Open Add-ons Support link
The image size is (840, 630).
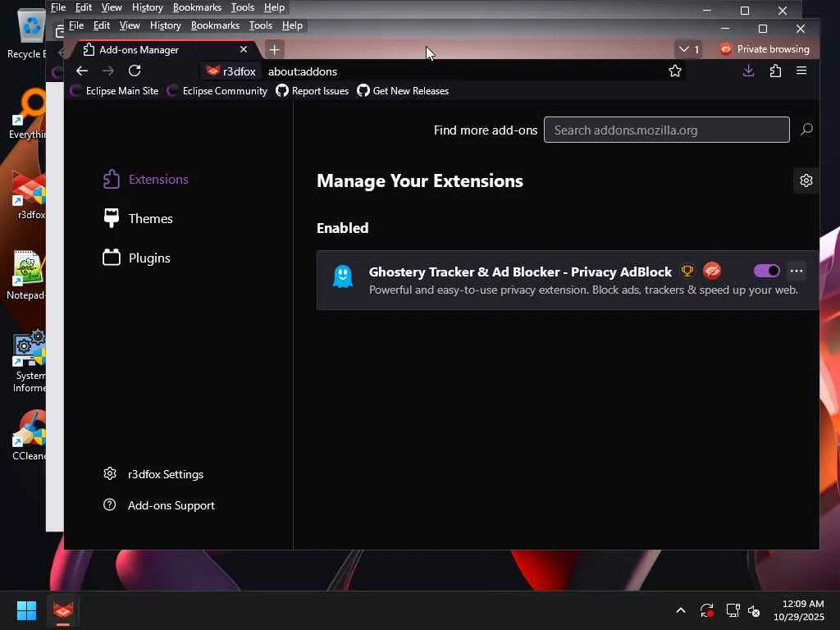pyautogui.click(x=158, y=505)
